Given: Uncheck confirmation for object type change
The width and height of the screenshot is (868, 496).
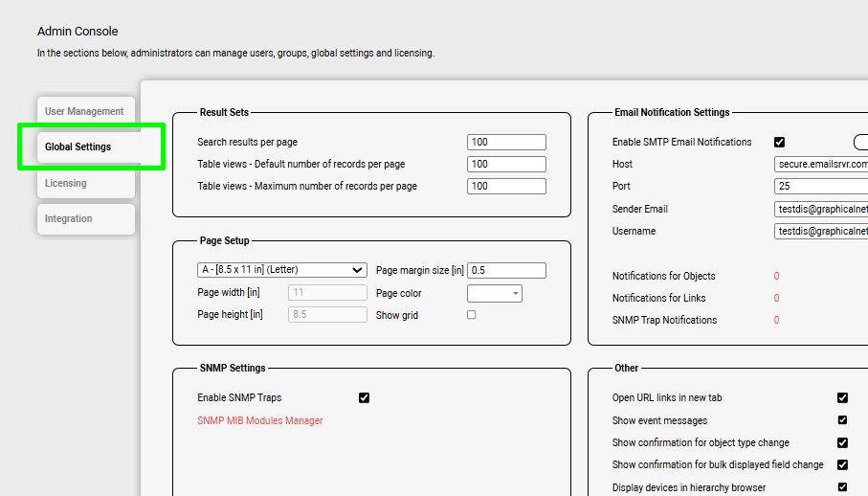Looking at the screenshot, I should point(842,442).
